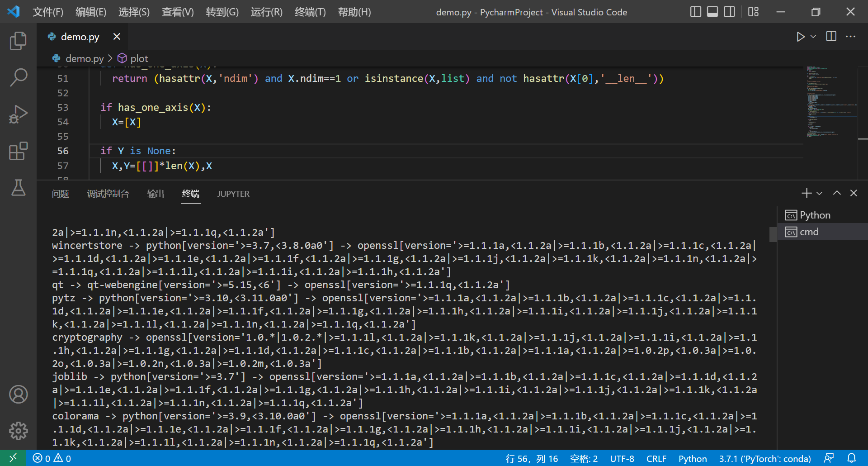Click the CRLF line ending indicator
The width and height of the screenshot is (868, 466).
[x=656, y=458]
